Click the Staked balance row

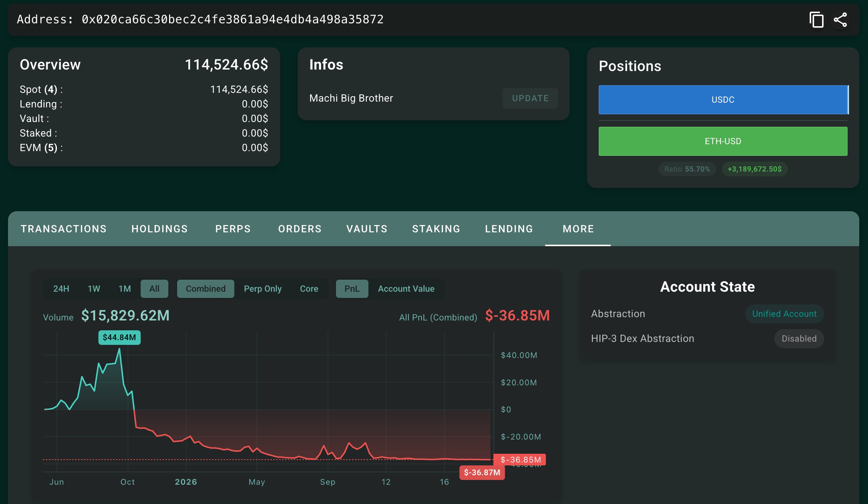point(144,133)
